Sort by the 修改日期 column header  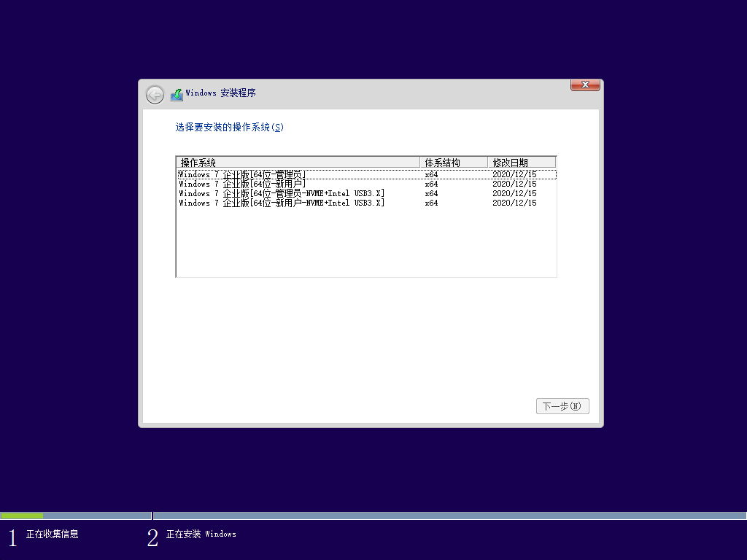pyautogui.click(x=511, y=162)
